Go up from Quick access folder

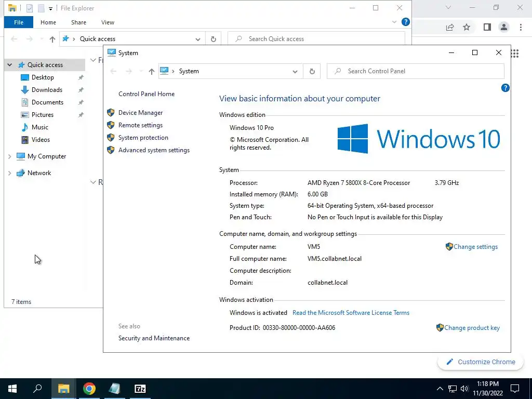coord(52,39)
